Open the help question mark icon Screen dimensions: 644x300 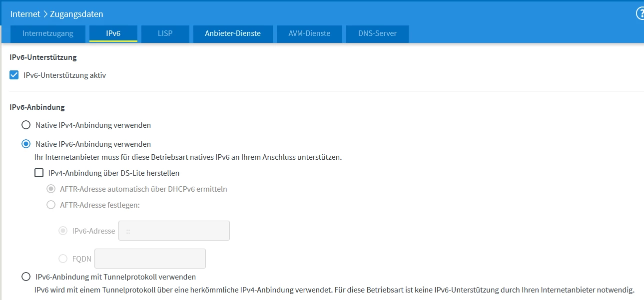point(640,14)
